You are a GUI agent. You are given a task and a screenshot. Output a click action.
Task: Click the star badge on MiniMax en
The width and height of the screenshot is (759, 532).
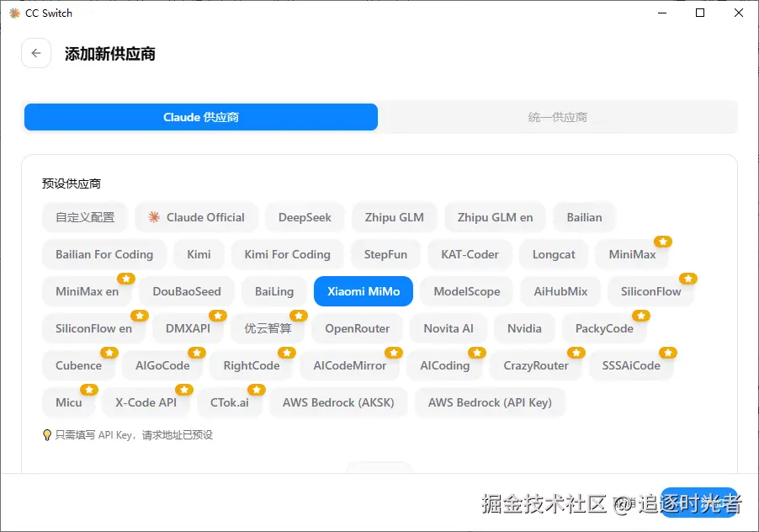[126, 279]
